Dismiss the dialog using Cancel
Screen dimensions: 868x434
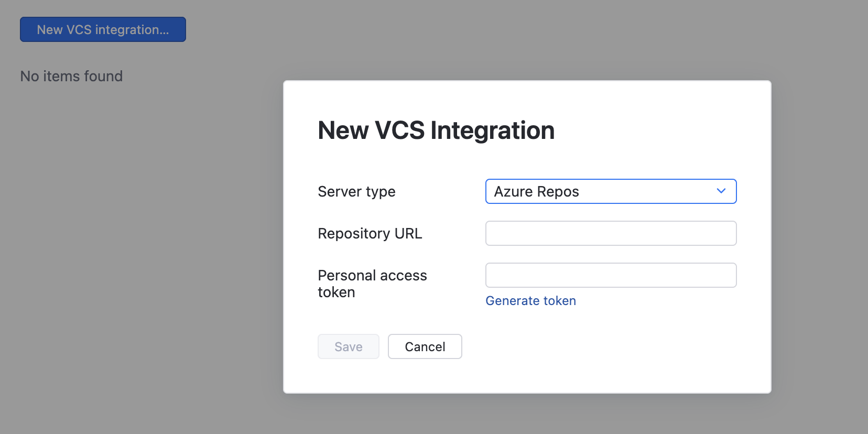pos(425,346)
